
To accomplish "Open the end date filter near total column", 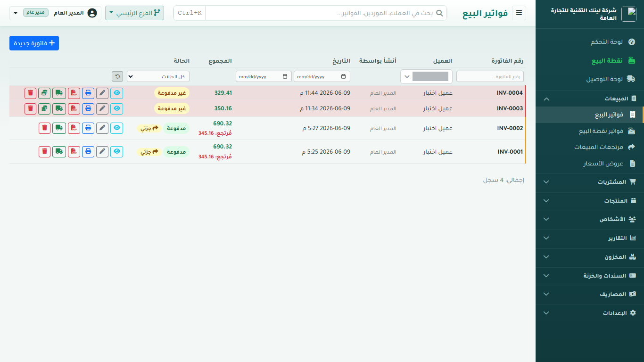I will point(264,76).
